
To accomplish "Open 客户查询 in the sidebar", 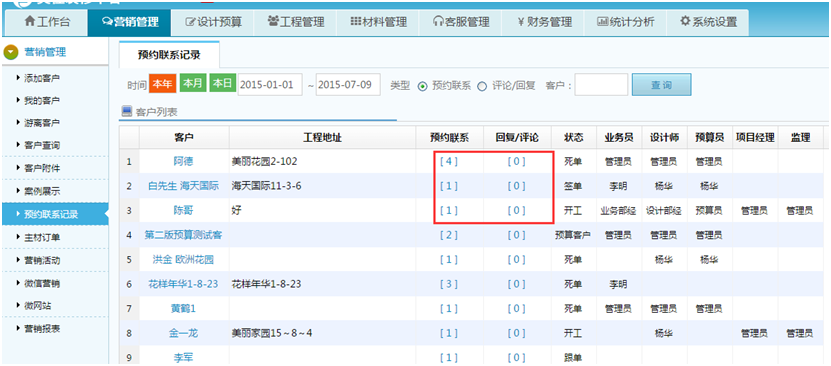I will (41, 145).
